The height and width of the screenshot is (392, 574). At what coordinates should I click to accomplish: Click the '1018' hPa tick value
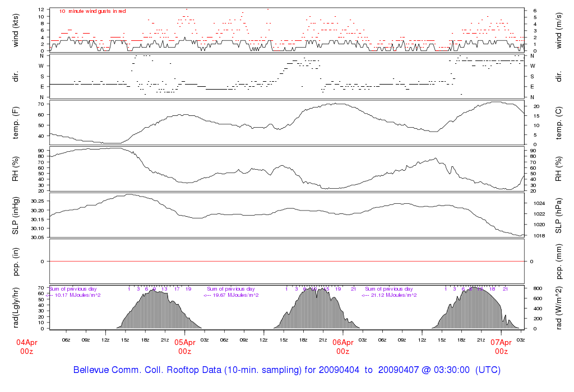[540, 236]
